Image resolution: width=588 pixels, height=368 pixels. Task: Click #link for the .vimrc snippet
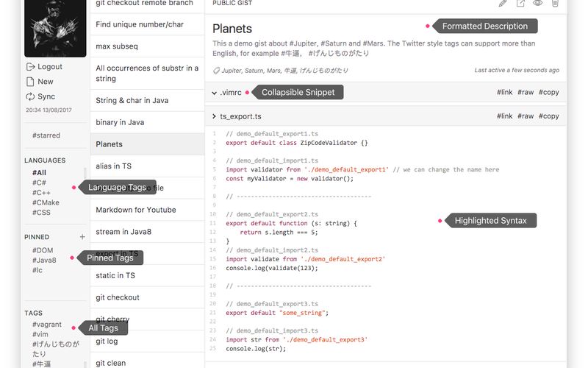(x=504, y=93)
